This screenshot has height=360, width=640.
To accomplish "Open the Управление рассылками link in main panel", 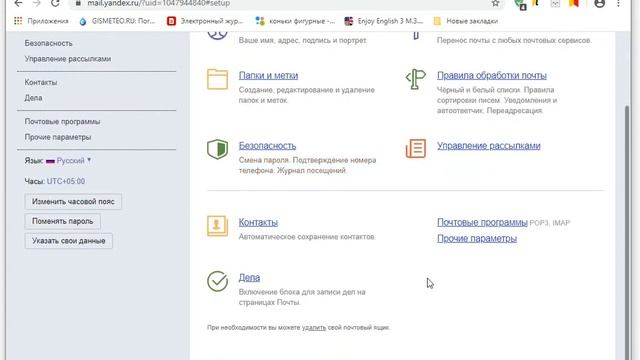I will [x=489, y=146].
